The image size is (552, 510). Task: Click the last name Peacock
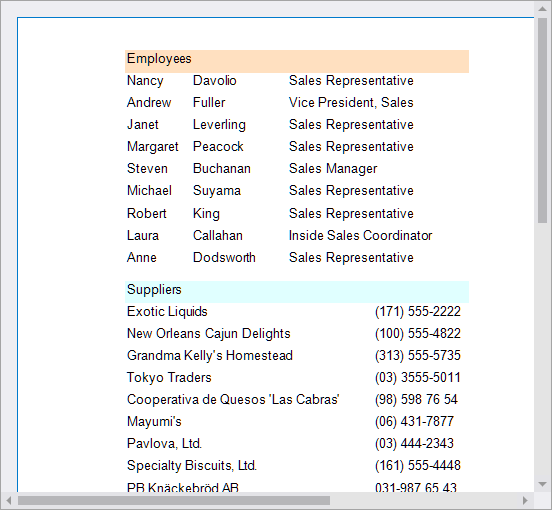(218, 146)
